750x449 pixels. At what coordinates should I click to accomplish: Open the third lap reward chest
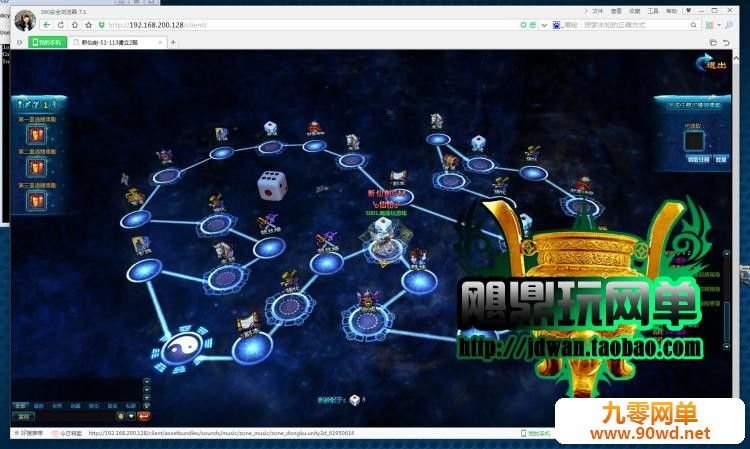tap(36, 200)
